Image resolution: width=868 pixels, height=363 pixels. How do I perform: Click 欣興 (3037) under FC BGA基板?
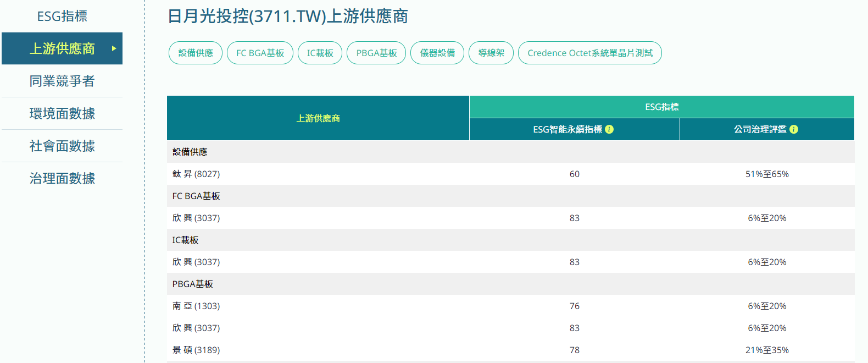point(196,218)
